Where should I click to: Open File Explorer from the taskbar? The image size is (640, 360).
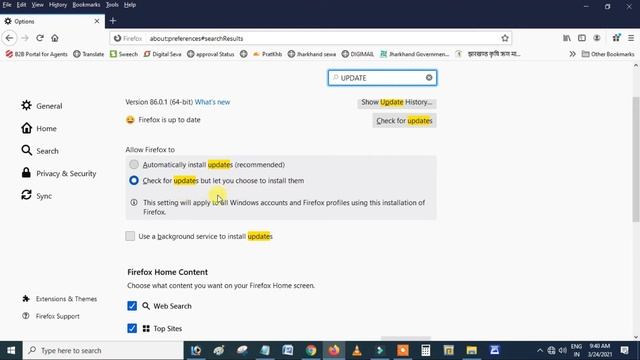pyautogui.click(x=471, y=350)
